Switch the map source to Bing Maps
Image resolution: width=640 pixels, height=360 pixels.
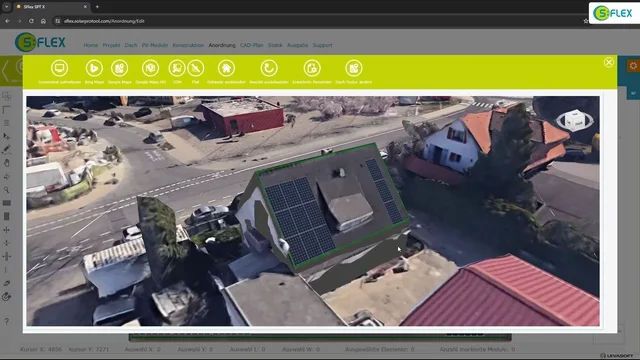pos(94,68)
